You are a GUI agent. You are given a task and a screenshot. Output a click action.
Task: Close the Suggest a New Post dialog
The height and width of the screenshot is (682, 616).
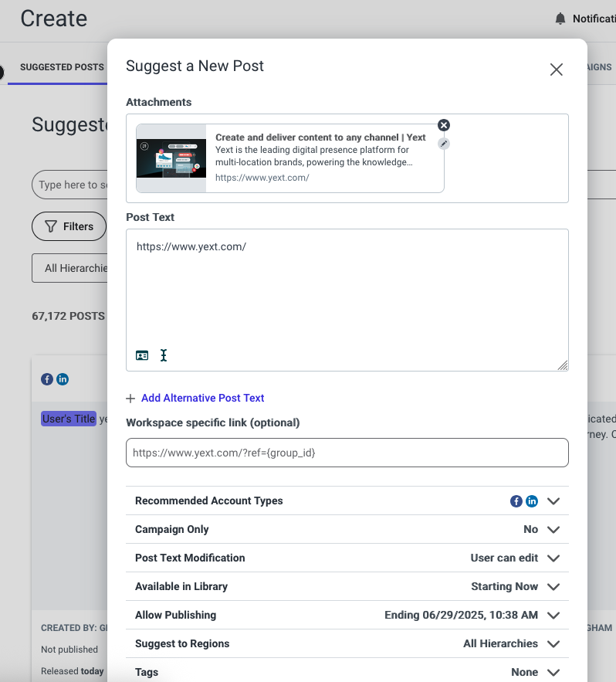tap(556, 70)
